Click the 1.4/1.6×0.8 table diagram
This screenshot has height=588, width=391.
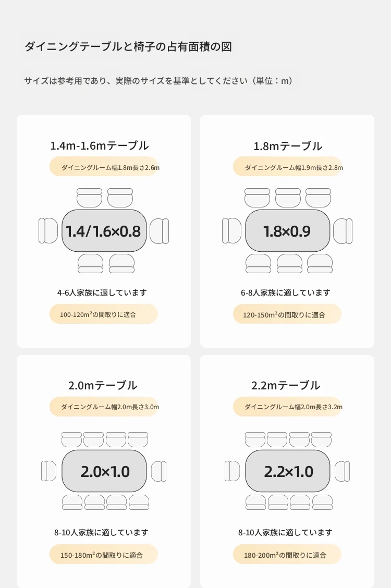(104, 230)
